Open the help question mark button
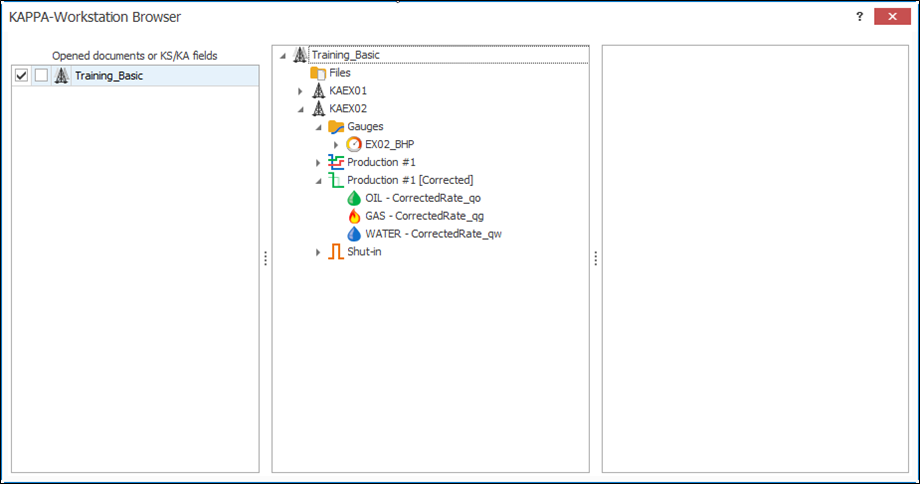The width and height of the screenshot is (920, 484). [860, 16]
